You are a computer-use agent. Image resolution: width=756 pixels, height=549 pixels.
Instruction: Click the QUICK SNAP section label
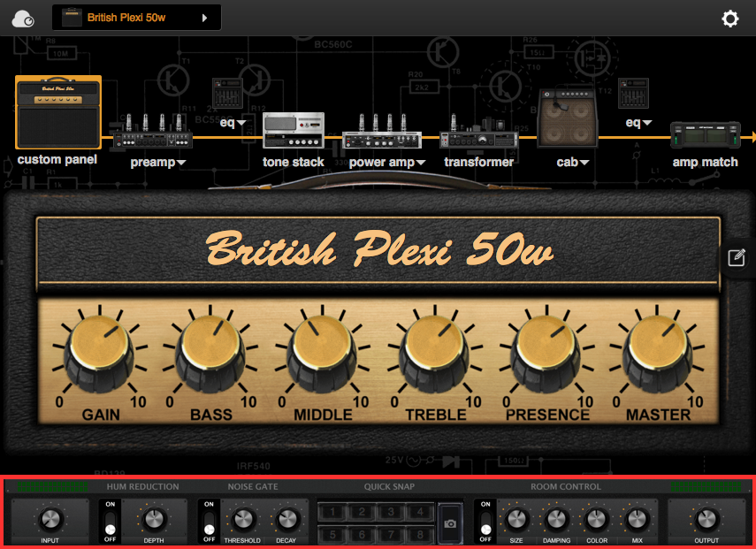click(x=389, y=487)
